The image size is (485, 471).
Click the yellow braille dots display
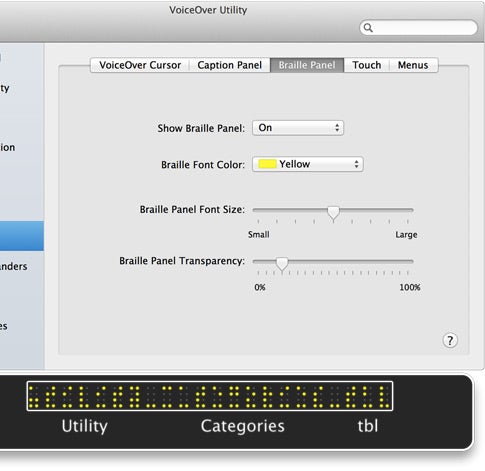[210, 396]
